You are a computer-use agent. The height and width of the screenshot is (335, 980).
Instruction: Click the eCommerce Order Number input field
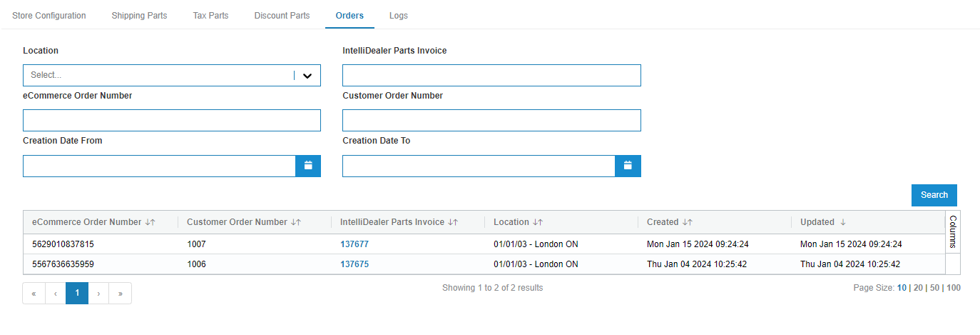pyautogui.click(x=172, y=120)
